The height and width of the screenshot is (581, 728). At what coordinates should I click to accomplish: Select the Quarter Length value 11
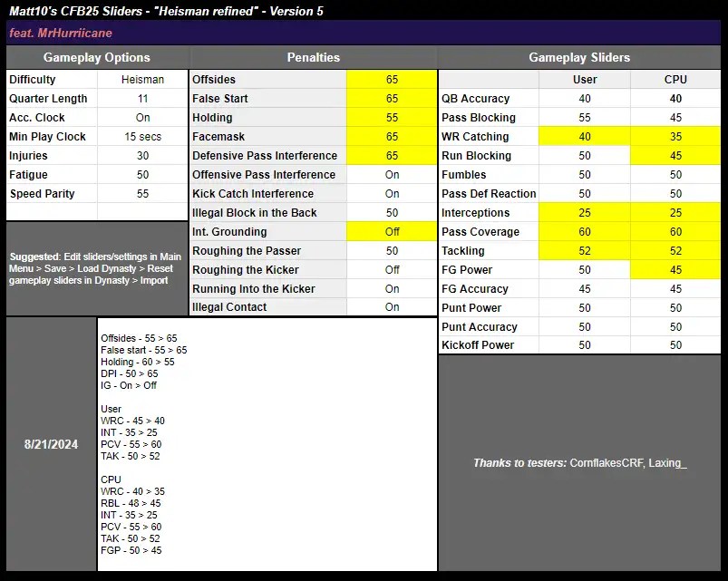point(142,99)
